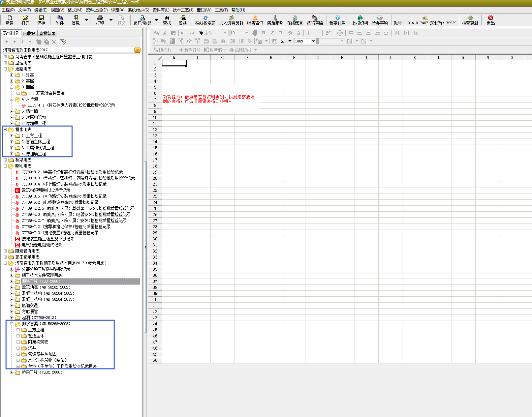Click the Σ sum icon
Viewport: 532px width, 417px height.
coord(282,41)
